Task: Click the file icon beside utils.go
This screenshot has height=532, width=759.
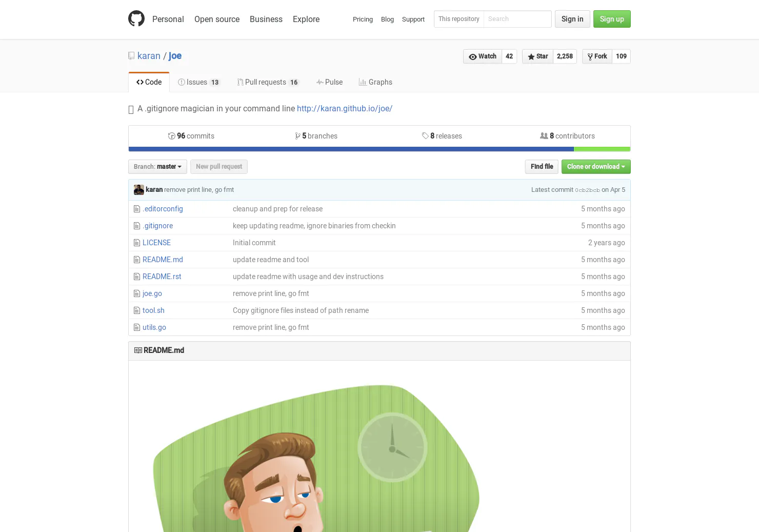Action: [137, 327]
